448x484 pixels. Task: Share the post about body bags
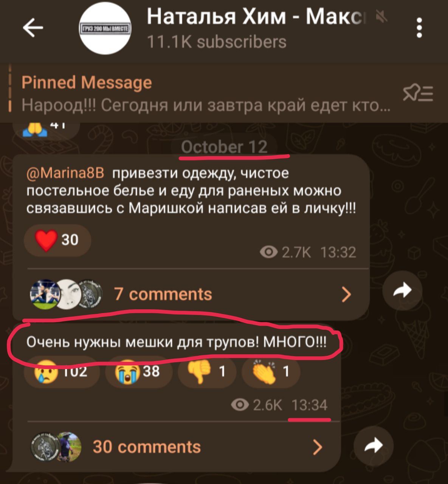(x=374, y=446)
